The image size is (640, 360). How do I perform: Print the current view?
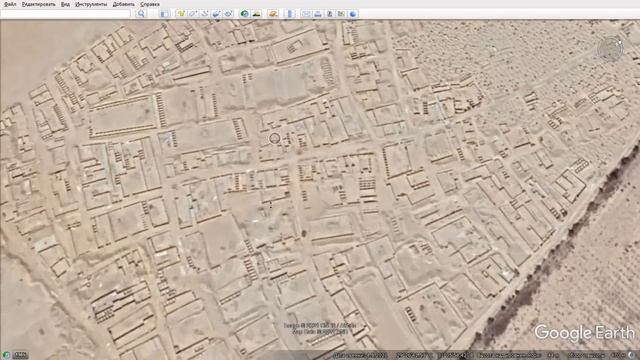tap(318, 14)
